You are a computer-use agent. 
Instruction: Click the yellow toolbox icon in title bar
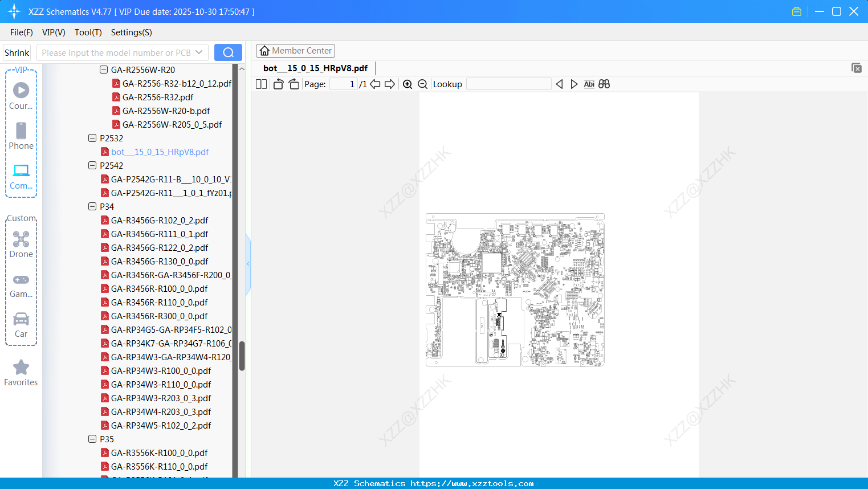pyautogui.click(x=797, y=11)
